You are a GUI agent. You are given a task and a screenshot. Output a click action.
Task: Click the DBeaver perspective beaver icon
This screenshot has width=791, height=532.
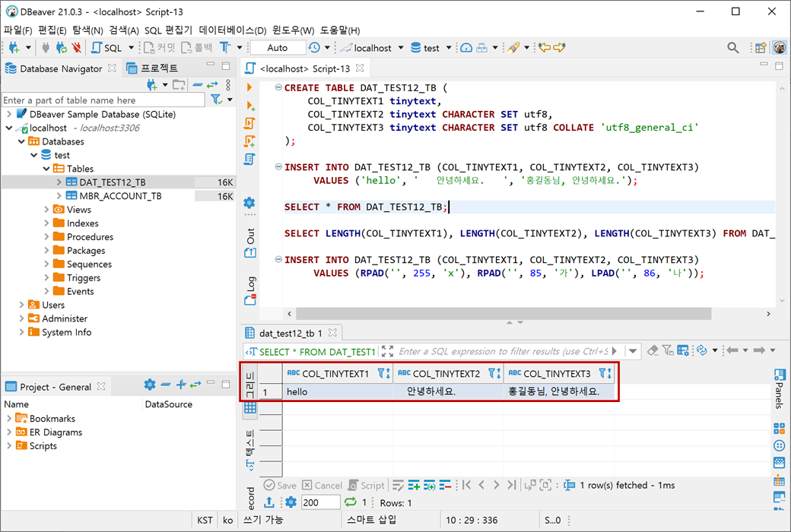[780, 48]
